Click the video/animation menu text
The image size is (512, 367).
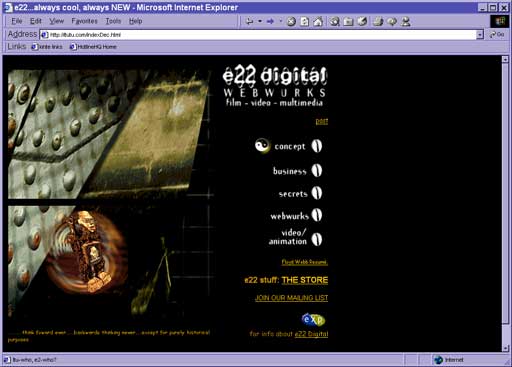pyautogui.click(x=288, y=237)
